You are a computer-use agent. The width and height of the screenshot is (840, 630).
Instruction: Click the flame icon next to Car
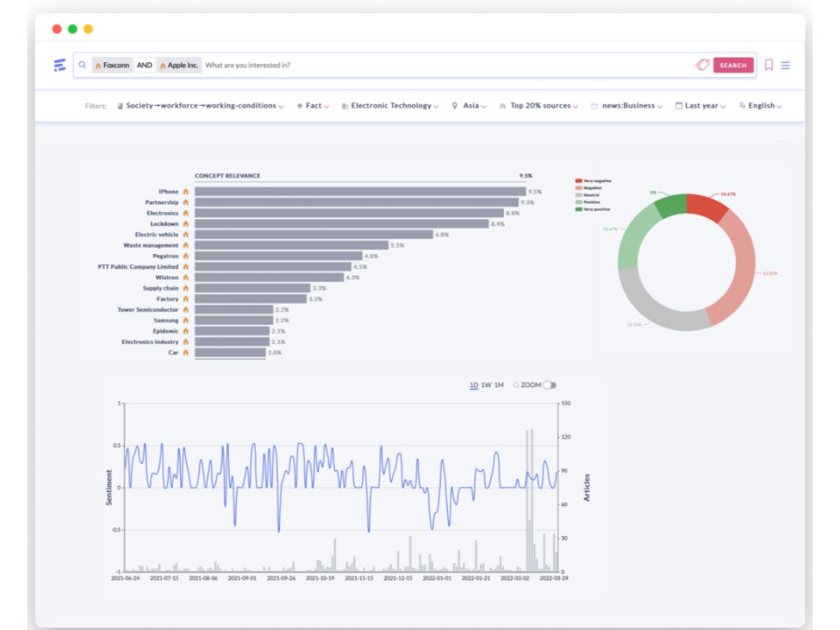coord(185,353)
